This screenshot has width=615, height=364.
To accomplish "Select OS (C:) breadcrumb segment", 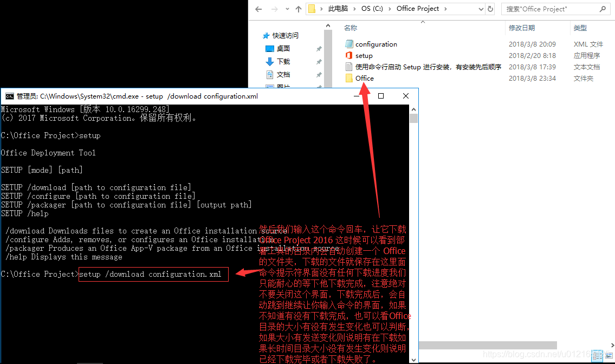I will pyautogui.click(x=372, y=9).
